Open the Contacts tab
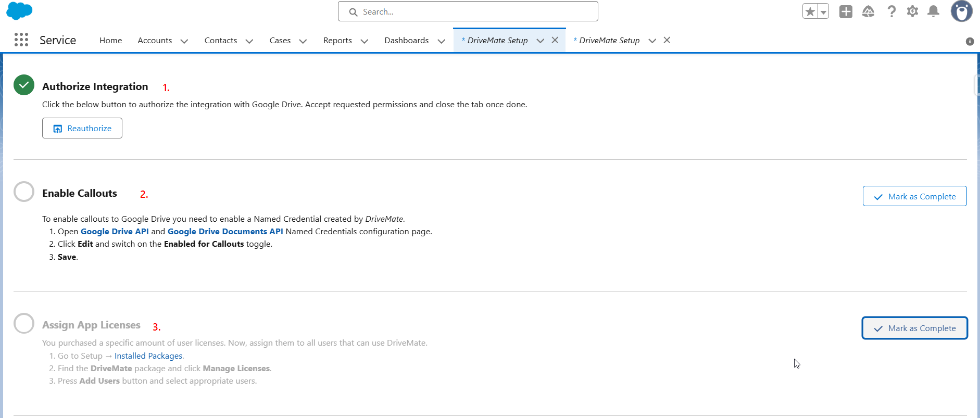The image size is (980, 418). point(221,40)
